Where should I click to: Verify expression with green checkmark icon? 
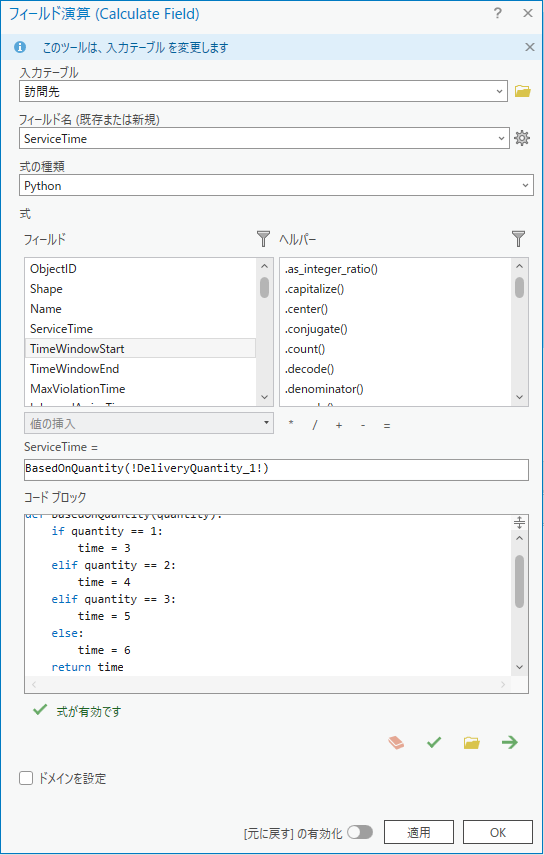(434, 743)
